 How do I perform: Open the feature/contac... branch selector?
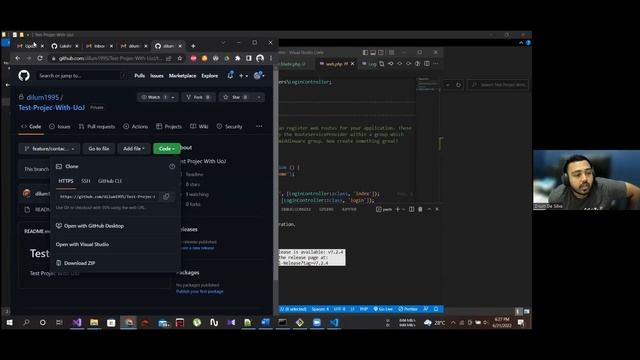49,149
